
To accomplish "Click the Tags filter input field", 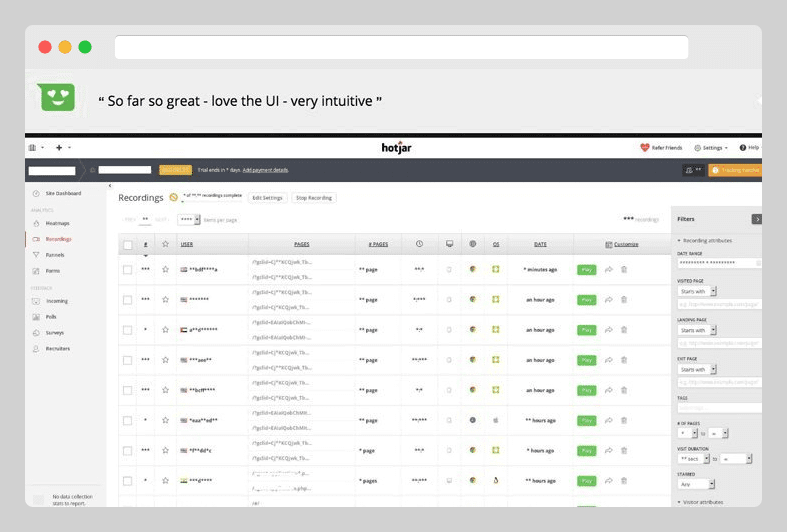I will 719,408.
